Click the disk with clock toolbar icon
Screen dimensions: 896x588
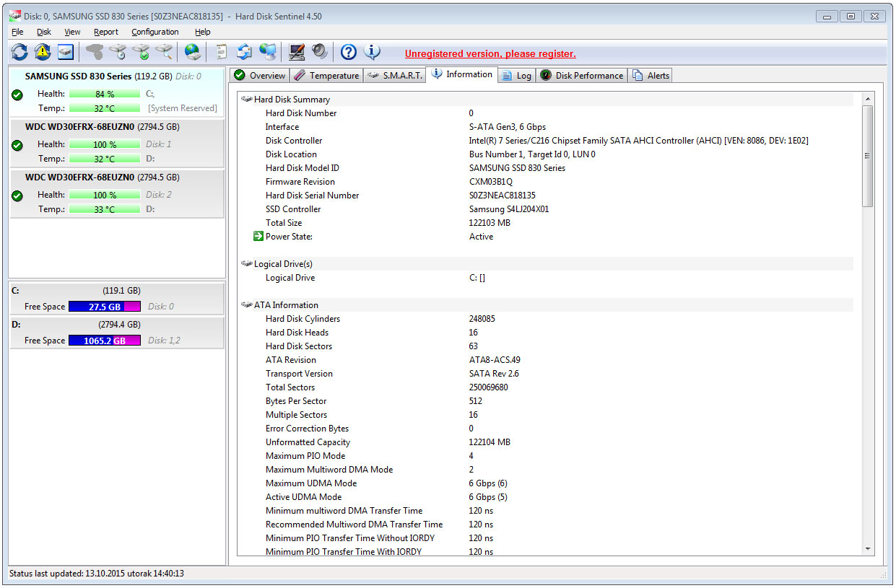(x=118, y=52)
